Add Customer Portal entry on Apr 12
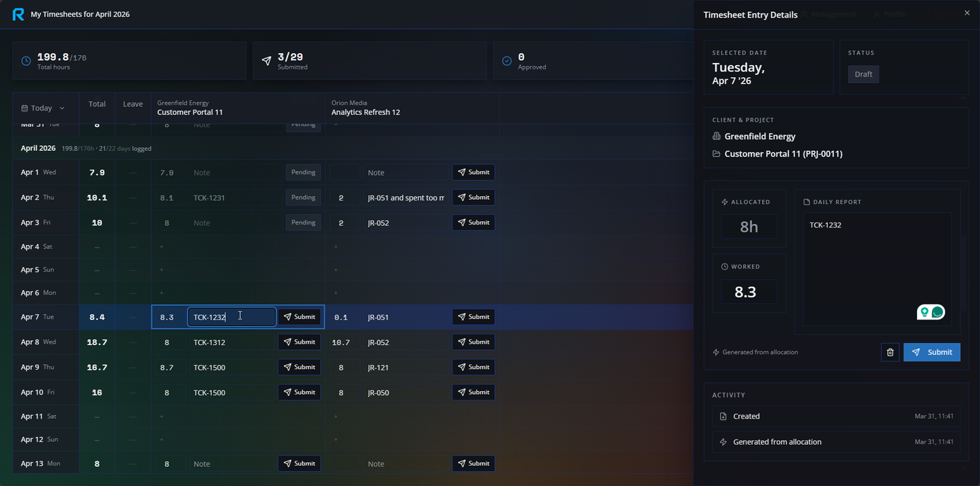This screenshot has height=486, width=980. 161,439
